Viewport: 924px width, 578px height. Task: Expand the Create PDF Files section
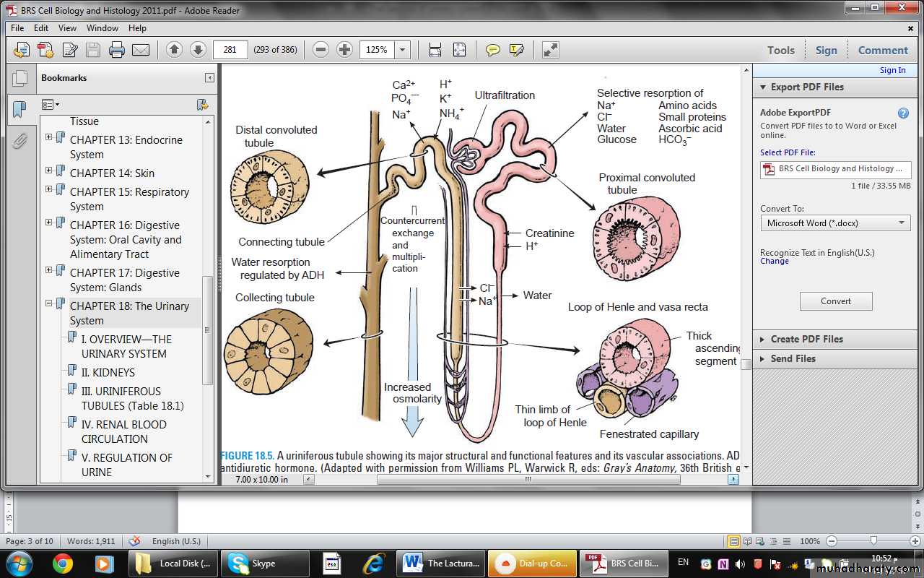806,339
